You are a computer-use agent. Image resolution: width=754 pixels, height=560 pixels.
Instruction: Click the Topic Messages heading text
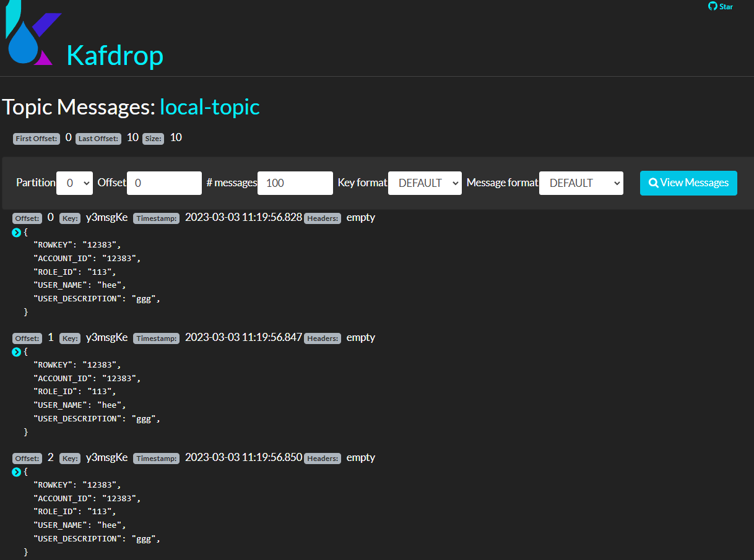pos(79,107)
